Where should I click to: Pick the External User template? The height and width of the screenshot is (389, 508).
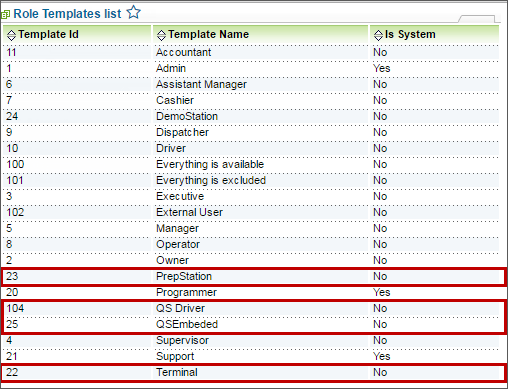(x=189, y=212)
